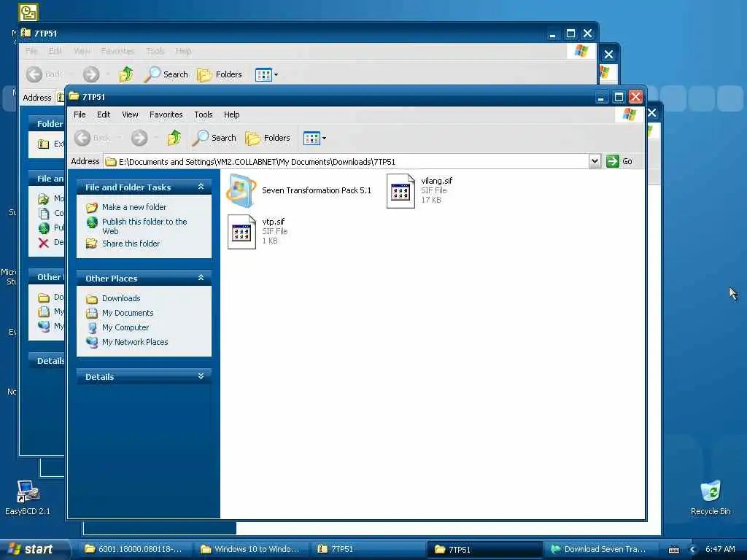The height and width of the screenshot is (560, 747).
Task: Select Seven Transformation Pack 5.1 file icon
Action: pos(241,190)
